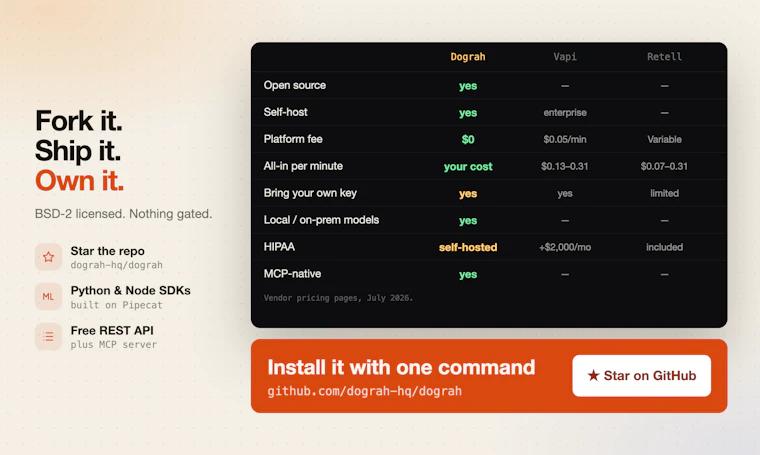Select the Retell column header
This screenshot has width=760, height=455.
click(664, 57)
